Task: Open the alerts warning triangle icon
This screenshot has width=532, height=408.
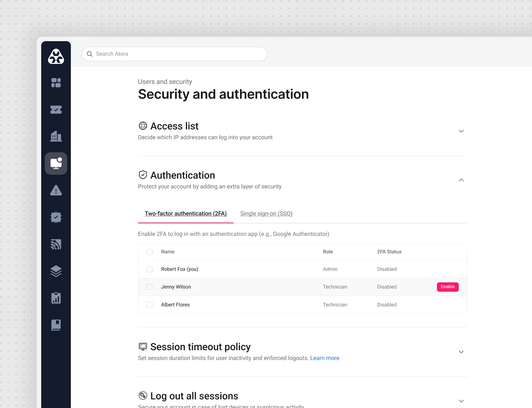Action: [x=56, y=190]
